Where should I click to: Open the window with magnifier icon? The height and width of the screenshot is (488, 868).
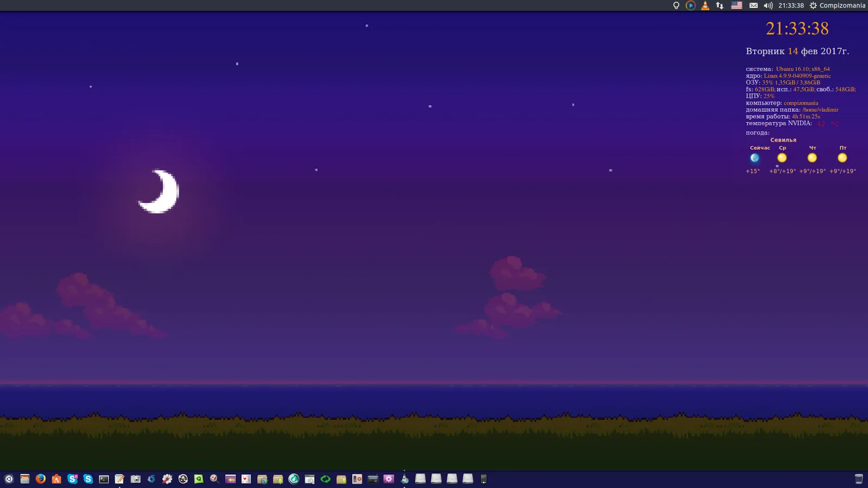(310, 479)
